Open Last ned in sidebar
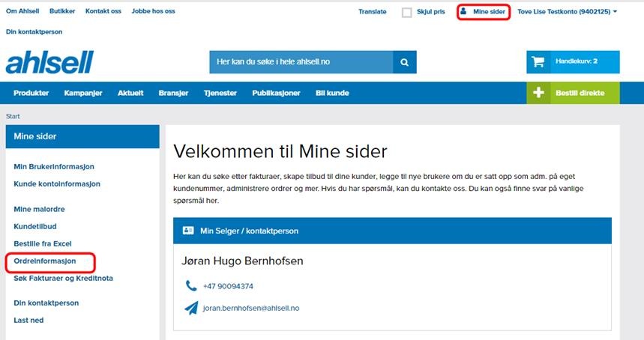 tap(28, 321)
